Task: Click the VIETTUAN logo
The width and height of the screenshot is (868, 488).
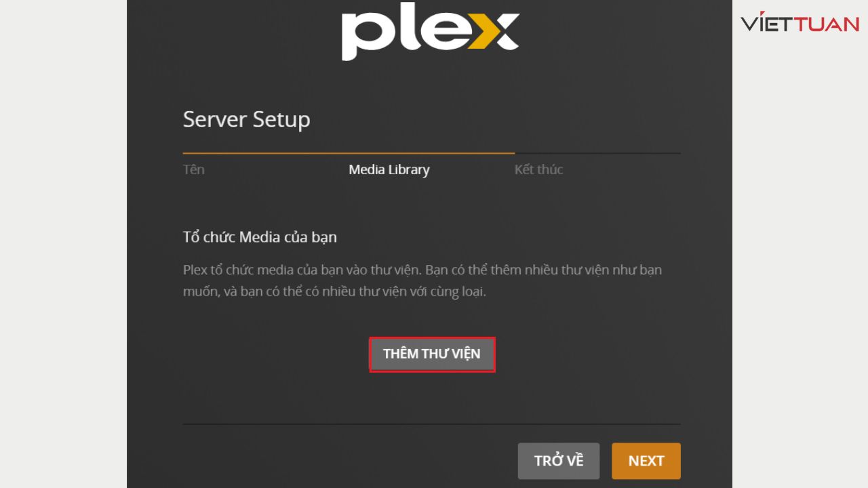Action: click(800, 24)
